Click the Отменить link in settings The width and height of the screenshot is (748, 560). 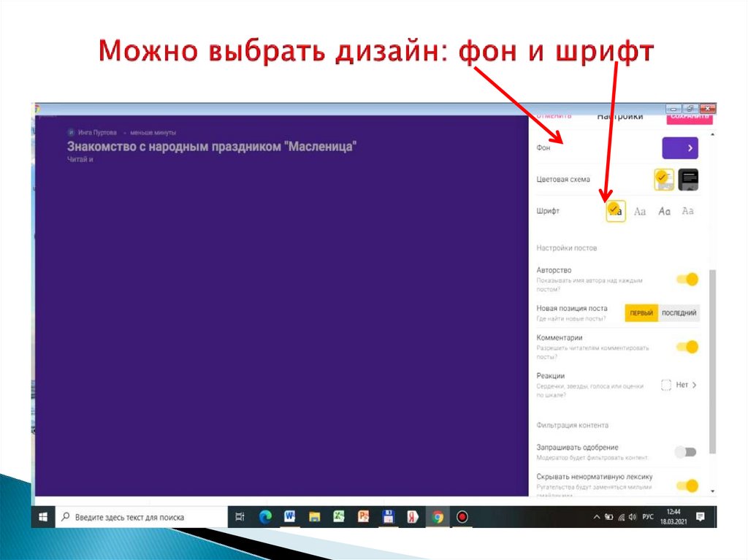click(x=554, y=116)
